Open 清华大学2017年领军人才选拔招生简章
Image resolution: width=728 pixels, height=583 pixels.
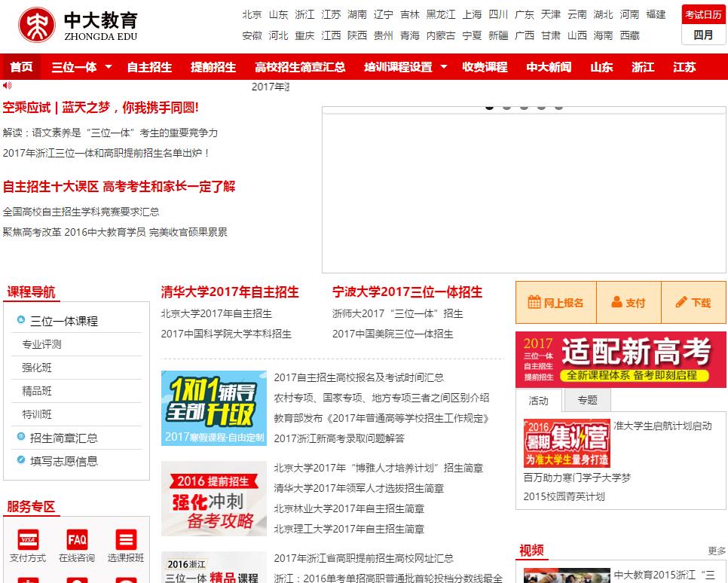coord(359,488)
